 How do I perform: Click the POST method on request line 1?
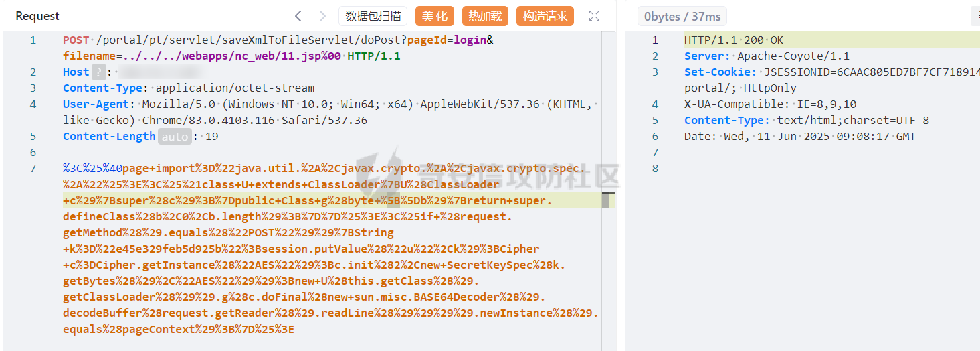pyautogui.click(x=76, y=40)
